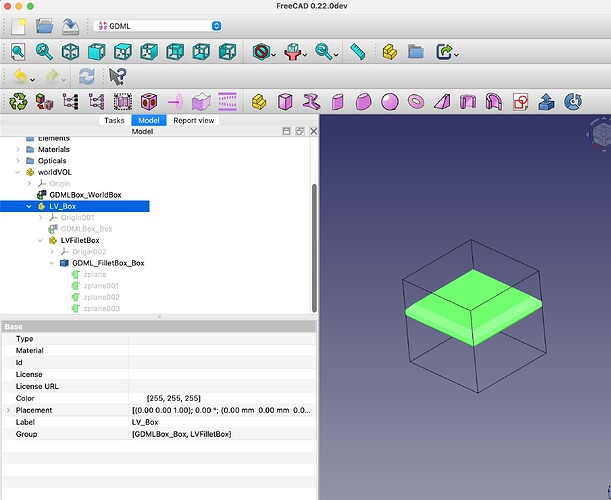Image resolution: width=611 pixels, height=500 pixels.
Task: Click the blue export upload icon
Action: click(546, 102)
